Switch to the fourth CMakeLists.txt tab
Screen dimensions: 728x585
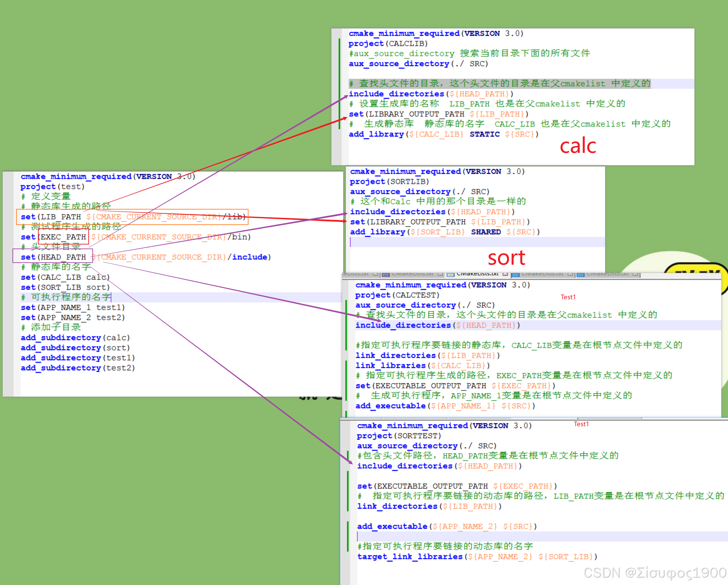click(x=542, y=274)
